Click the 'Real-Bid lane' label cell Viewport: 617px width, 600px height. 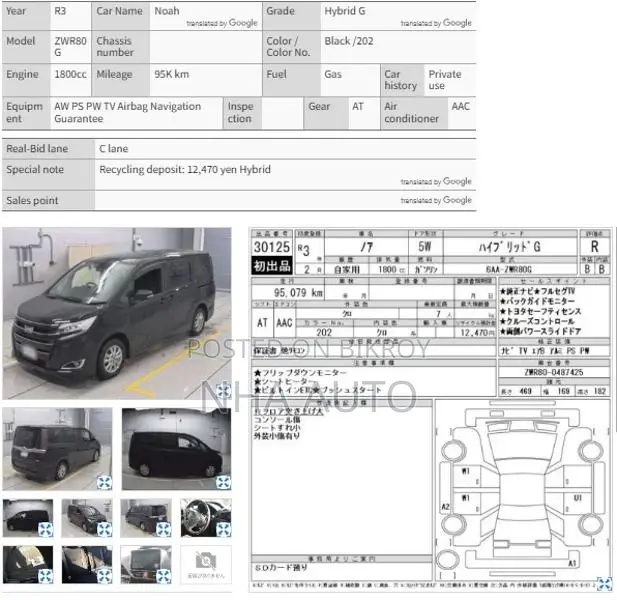(x=48, y=149)
